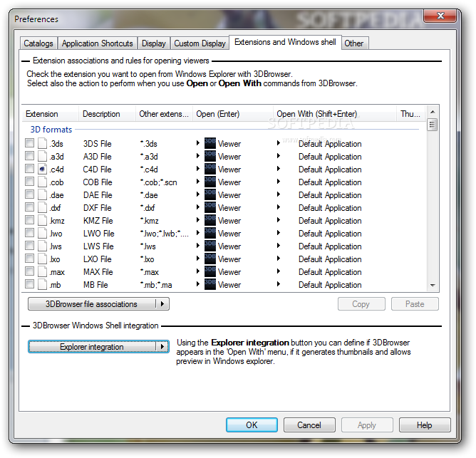Click the blank file icon next to .3ds

pyautogui.click(x=43, y=143)
